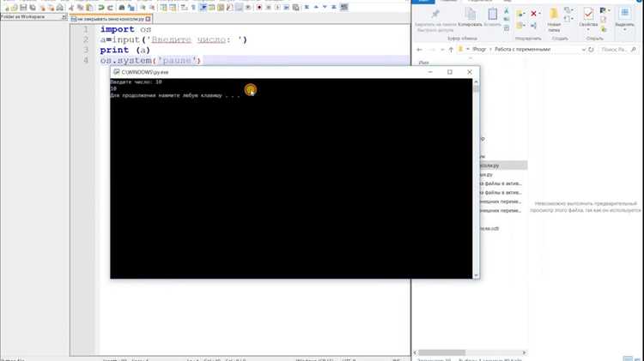This screenshot has width=644, height=361.
Task: Click code line 'import os' in the editor
Action: tap(125, 29)
